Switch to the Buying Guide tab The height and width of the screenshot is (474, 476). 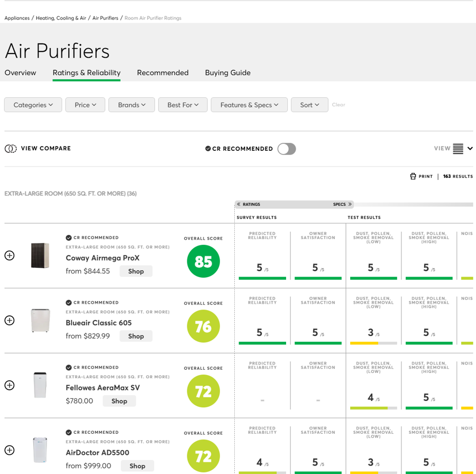coord(227,72)
